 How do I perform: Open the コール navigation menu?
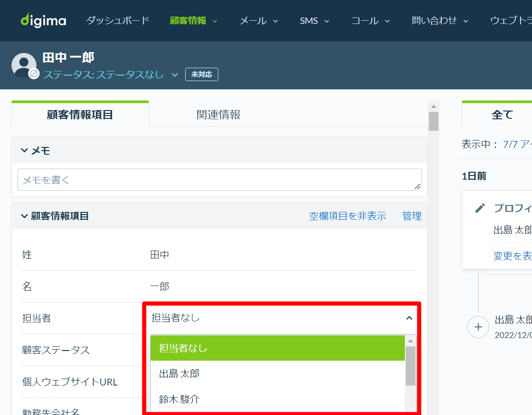tap(370, 21)
